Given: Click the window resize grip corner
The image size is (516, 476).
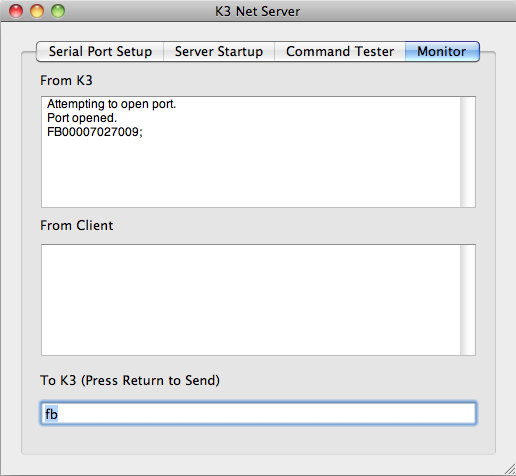Looking at the screenshot, I should click(510, 469).
